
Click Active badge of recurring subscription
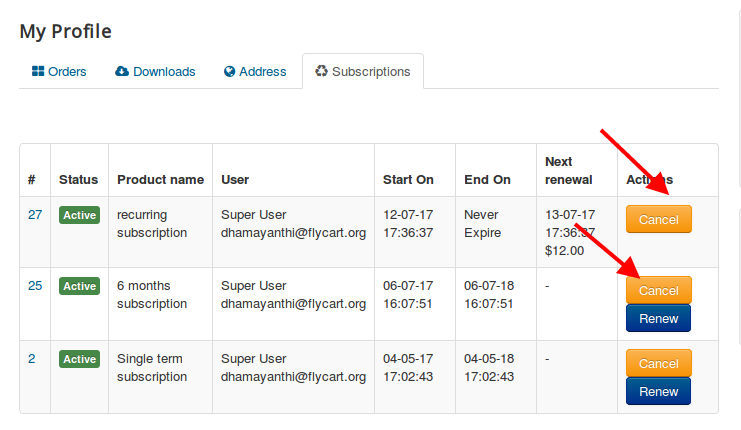click(x=80, y=215)
